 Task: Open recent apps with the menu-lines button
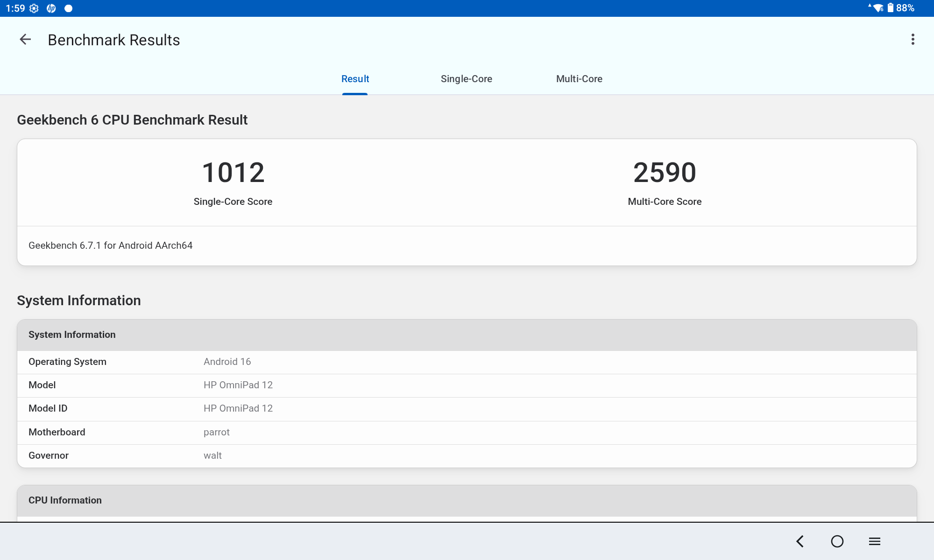(875, 541)
